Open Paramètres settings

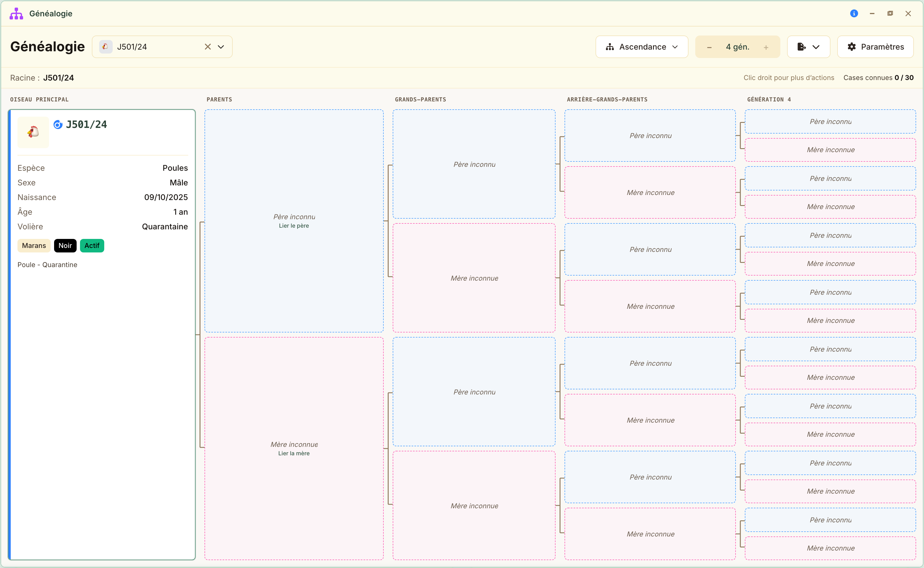pos(875,46)
